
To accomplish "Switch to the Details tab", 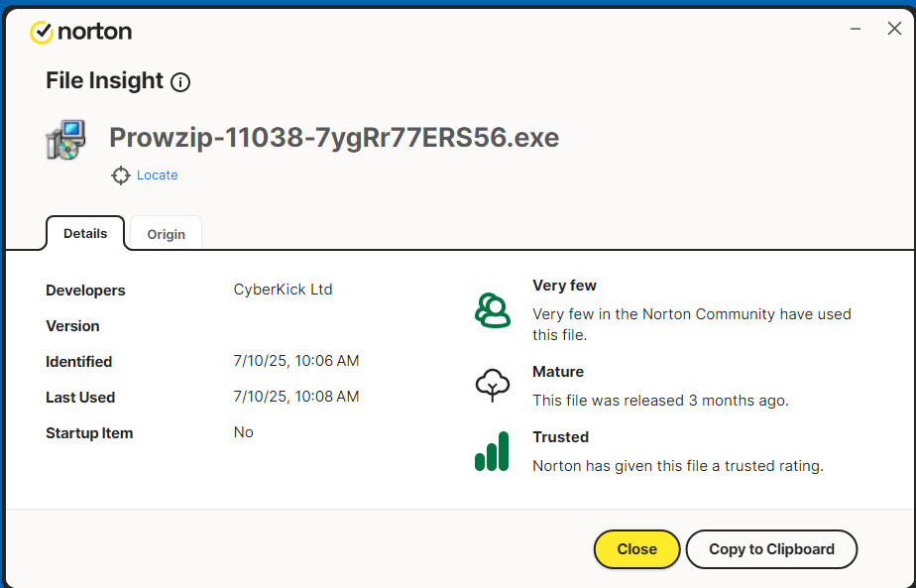I will [85, 234].
